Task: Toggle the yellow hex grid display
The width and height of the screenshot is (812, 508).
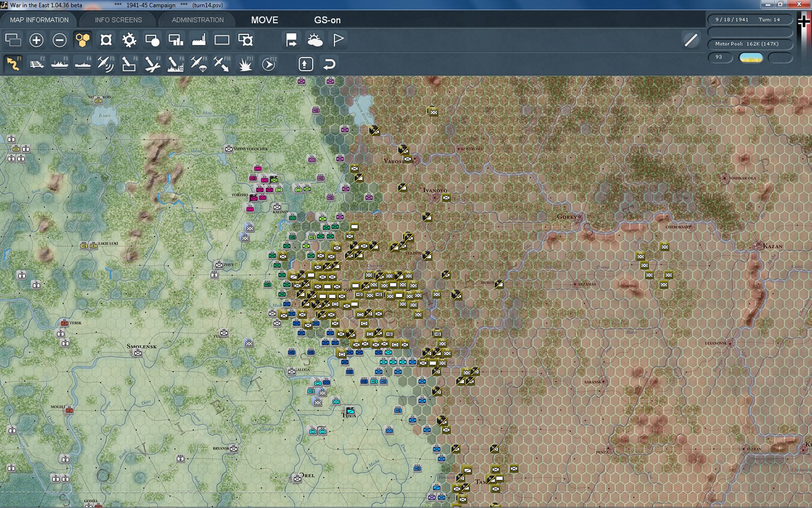Action: pos(83,40)
